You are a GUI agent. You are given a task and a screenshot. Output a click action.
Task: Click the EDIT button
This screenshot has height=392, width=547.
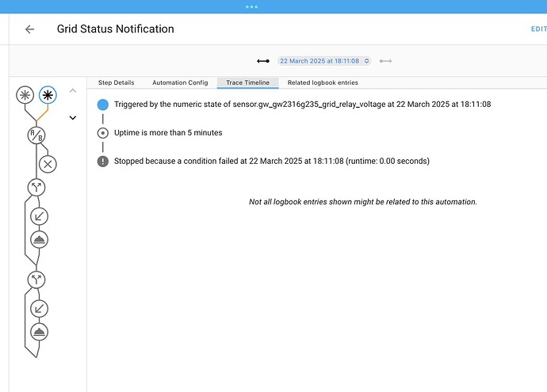pos(537,29)
